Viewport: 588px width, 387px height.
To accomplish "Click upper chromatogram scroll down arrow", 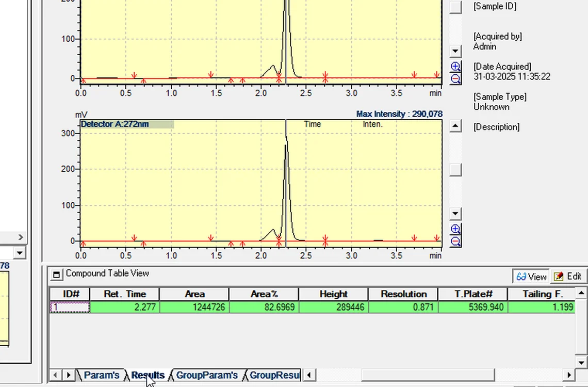I will tap(455, 51).
